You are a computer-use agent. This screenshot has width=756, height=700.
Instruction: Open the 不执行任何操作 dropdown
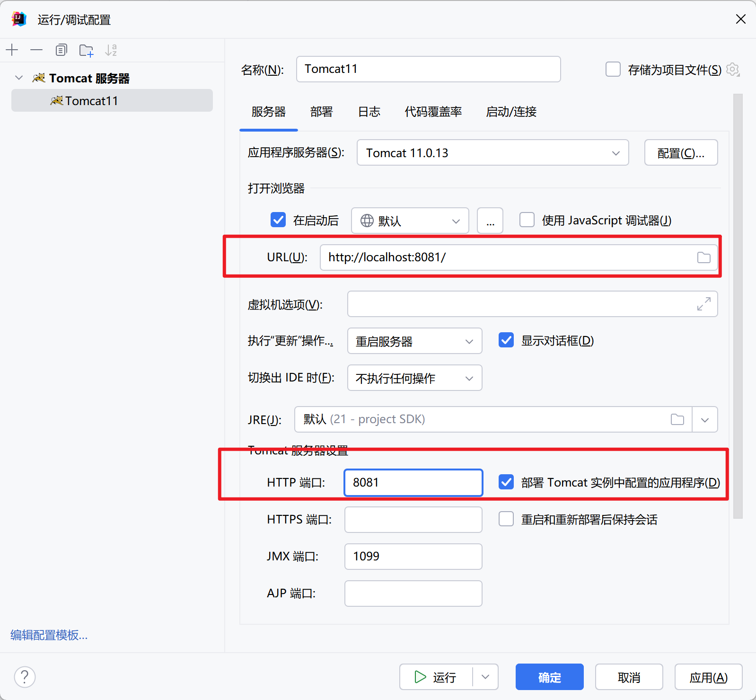[x=414, y=378]
